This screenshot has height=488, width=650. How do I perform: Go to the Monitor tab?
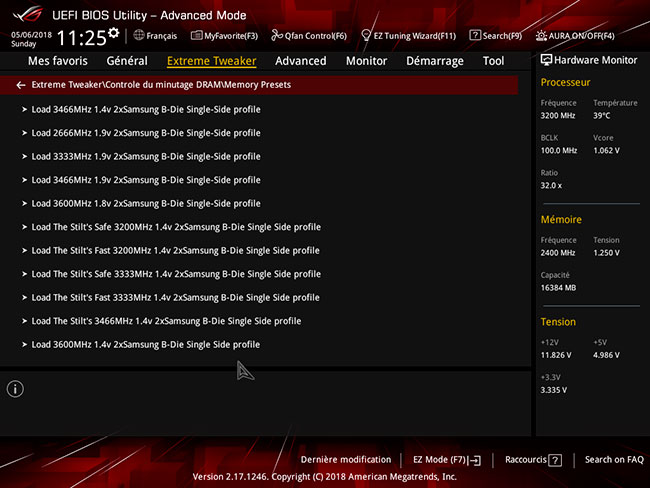click(x=366, y=61)
